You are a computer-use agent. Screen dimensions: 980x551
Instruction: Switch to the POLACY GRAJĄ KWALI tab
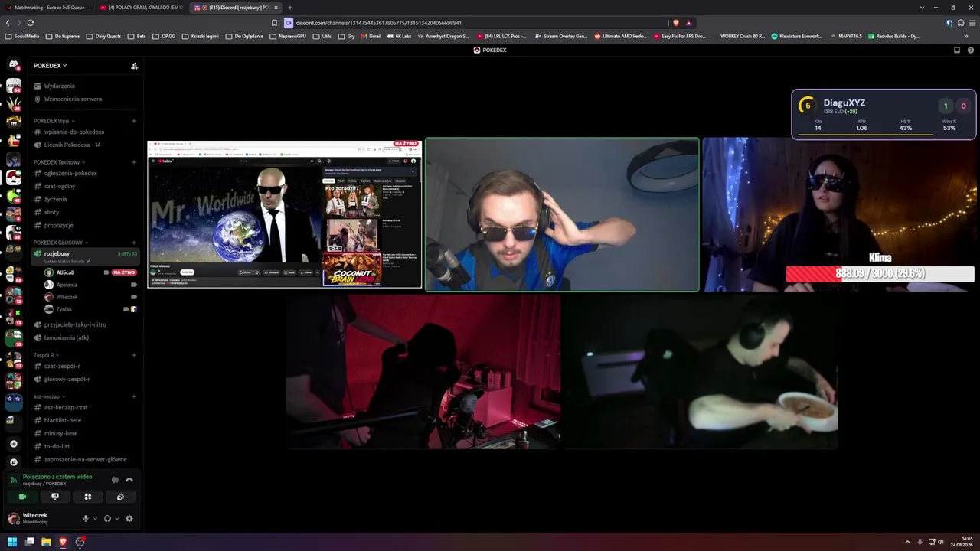[x=142, y=8]
